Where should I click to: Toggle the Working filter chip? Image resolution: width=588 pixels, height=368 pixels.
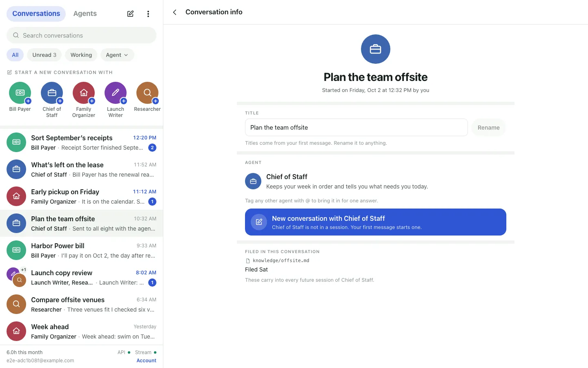[x=81, y=55]
